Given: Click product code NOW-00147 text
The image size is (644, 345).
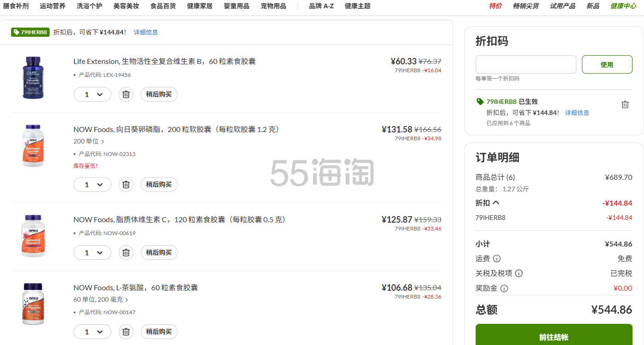Looking at the screenshot, I should tap(107, 312).
